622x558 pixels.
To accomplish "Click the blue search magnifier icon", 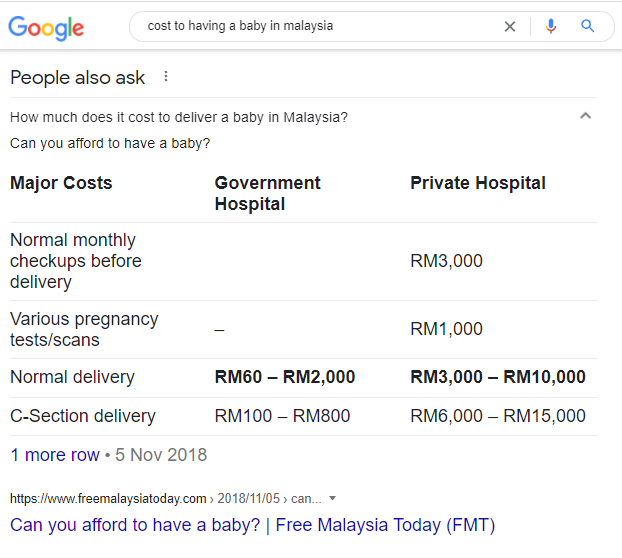I will (587, 26).
